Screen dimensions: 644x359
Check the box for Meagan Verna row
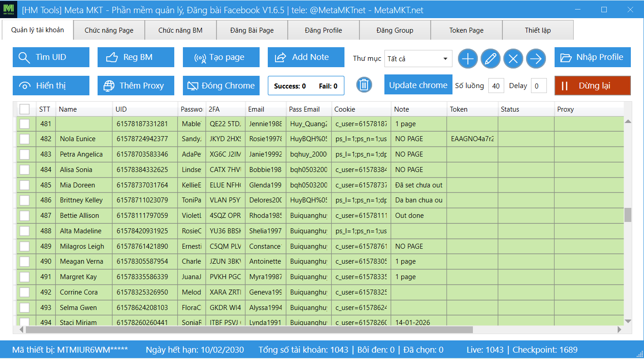coord(25,261)
